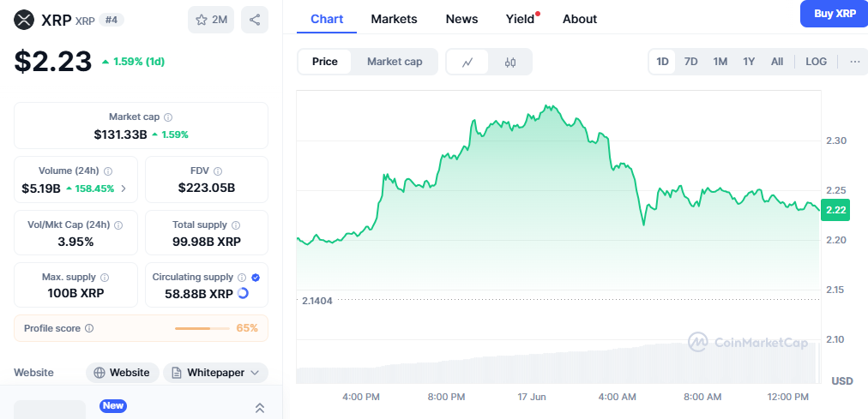Select 1D time range
868x419 pixels.
[663, 62]
